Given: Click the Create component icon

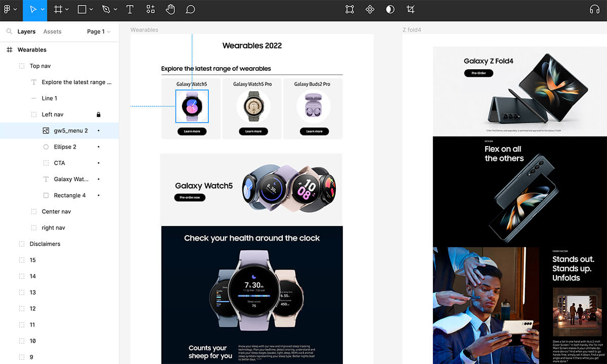Looking at the screenshot, I should coord(370,9).
